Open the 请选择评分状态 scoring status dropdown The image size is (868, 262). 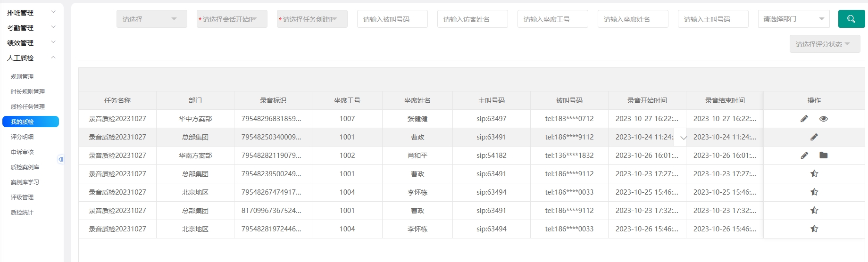coord(825,44)
